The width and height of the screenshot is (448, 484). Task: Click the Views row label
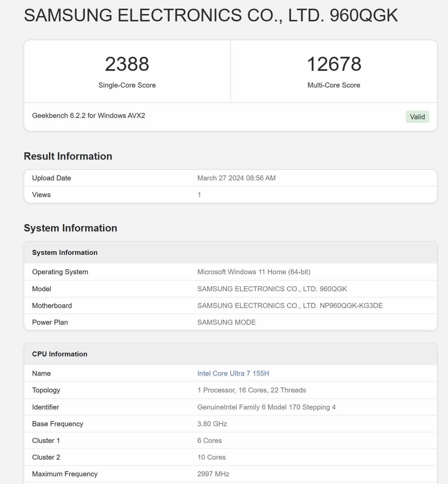coord(41,194)
